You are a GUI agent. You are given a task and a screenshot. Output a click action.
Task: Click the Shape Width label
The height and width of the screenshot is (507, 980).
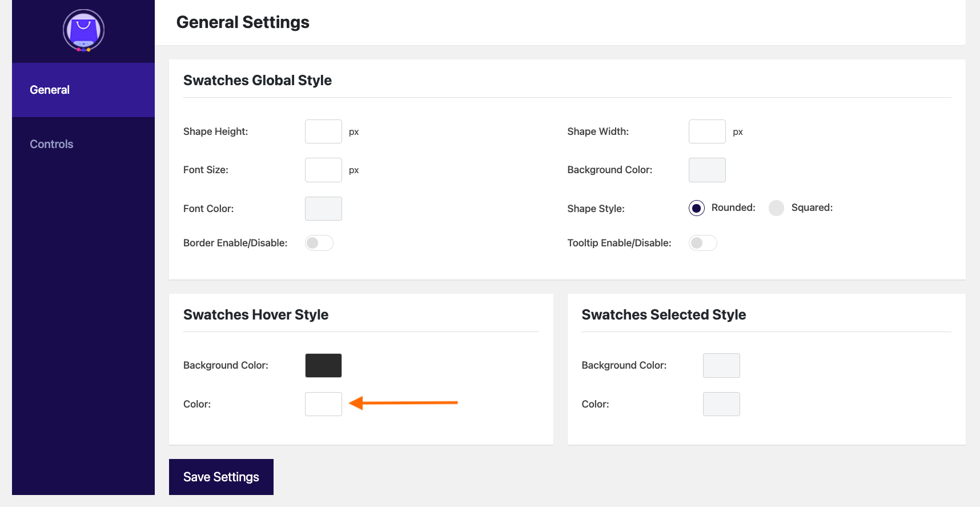tap(598, 131)
